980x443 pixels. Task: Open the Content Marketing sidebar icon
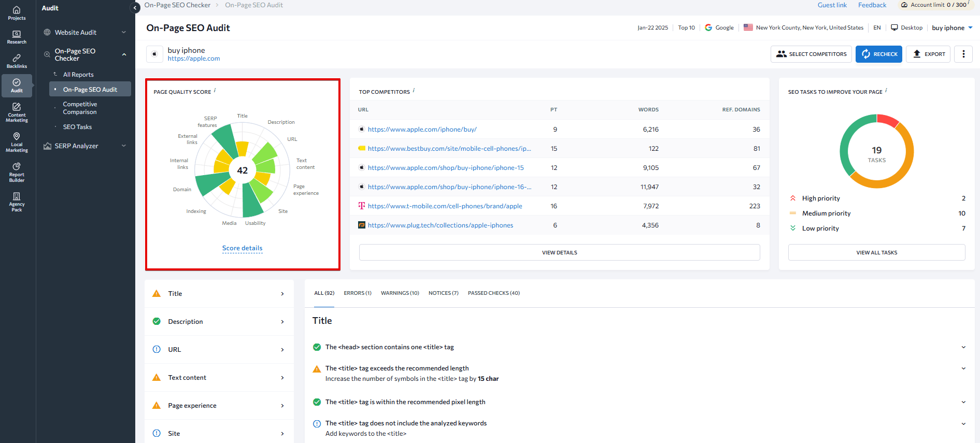tap(17, 112)
